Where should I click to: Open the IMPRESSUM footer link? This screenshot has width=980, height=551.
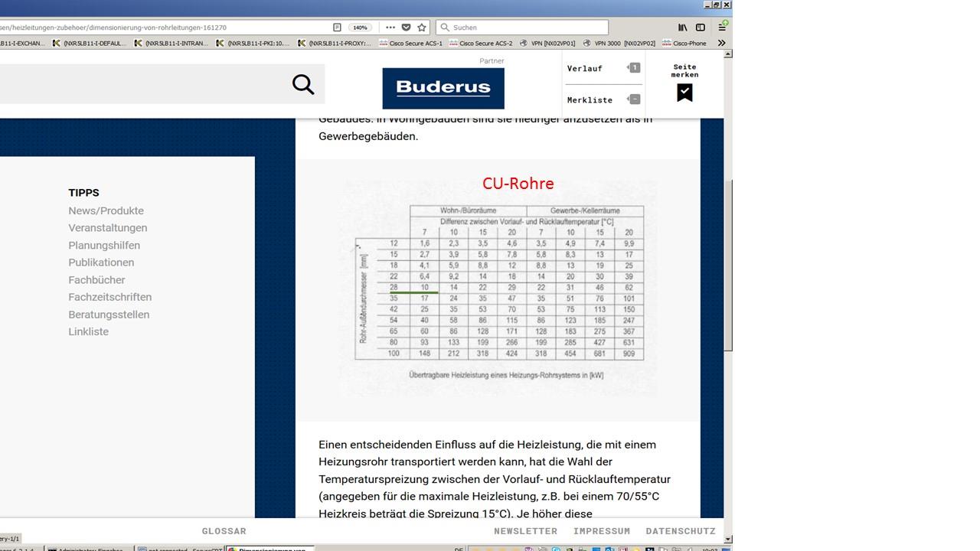pos(602,531)
